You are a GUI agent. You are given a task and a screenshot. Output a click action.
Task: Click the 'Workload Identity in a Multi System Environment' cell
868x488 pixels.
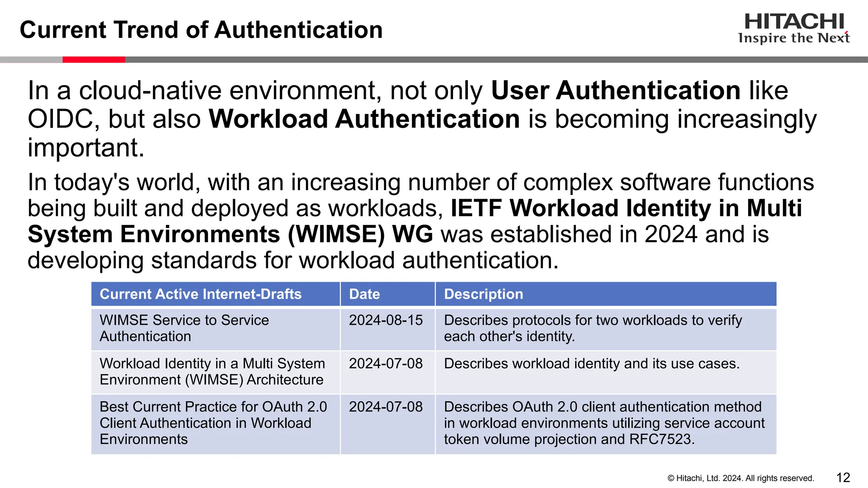click(x=215, y=372)
